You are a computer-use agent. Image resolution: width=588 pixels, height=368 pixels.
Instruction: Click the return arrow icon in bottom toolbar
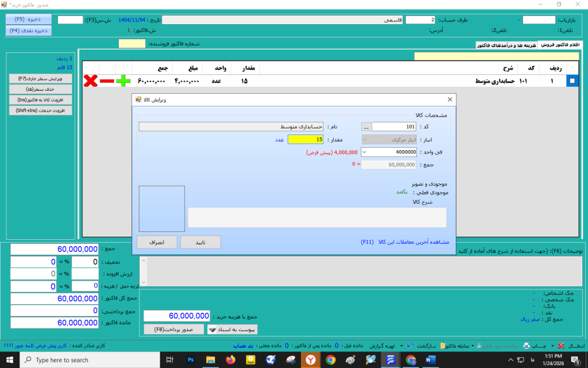(x=409, y=346)
